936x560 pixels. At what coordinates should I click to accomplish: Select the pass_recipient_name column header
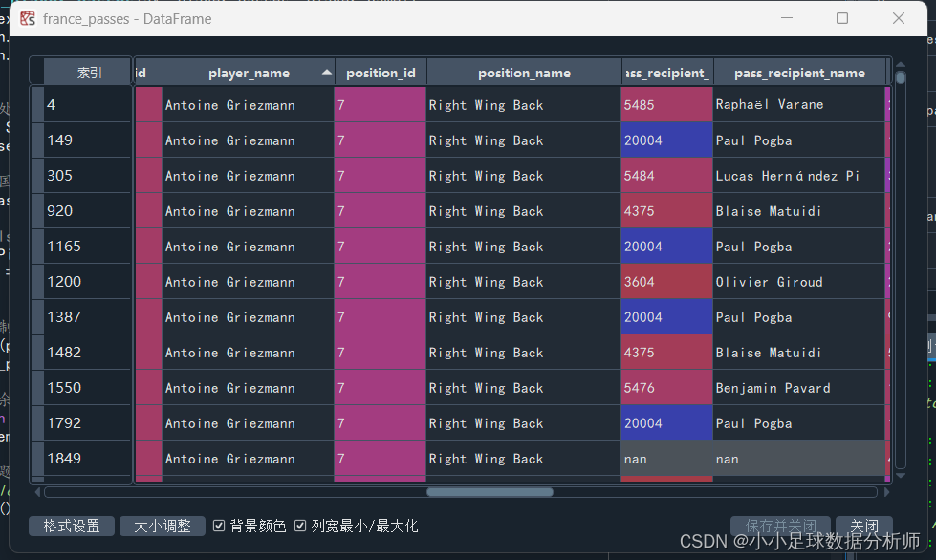pyautogui.click(x=799, y=73)
